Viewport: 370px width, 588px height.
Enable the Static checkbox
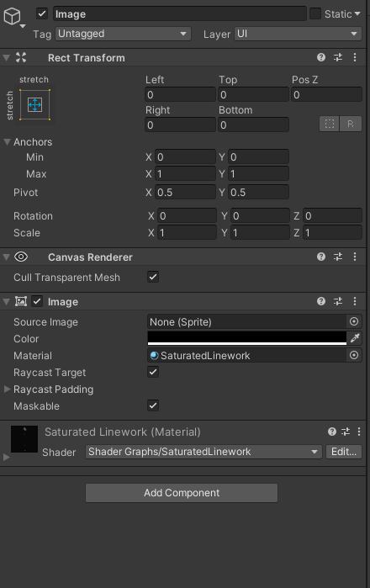pyautogui.click(x=315, y=13)
